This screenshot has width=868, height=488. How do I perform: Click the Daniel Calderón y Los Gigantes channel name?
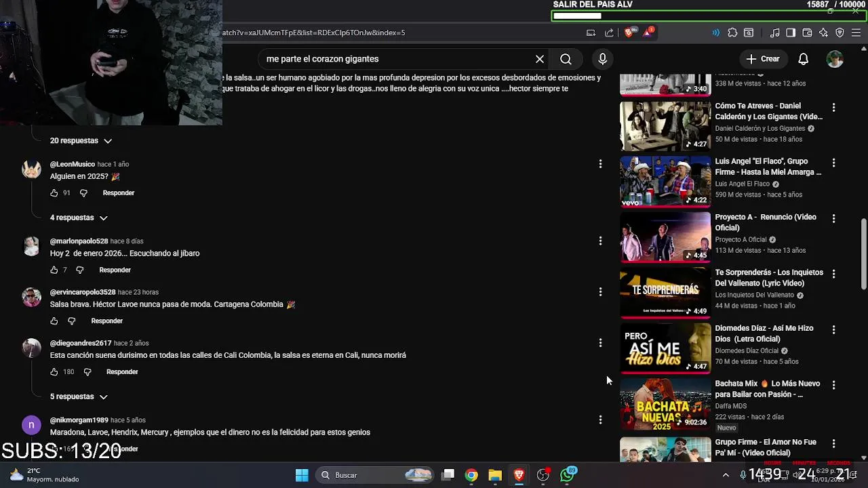pos(760,129)
